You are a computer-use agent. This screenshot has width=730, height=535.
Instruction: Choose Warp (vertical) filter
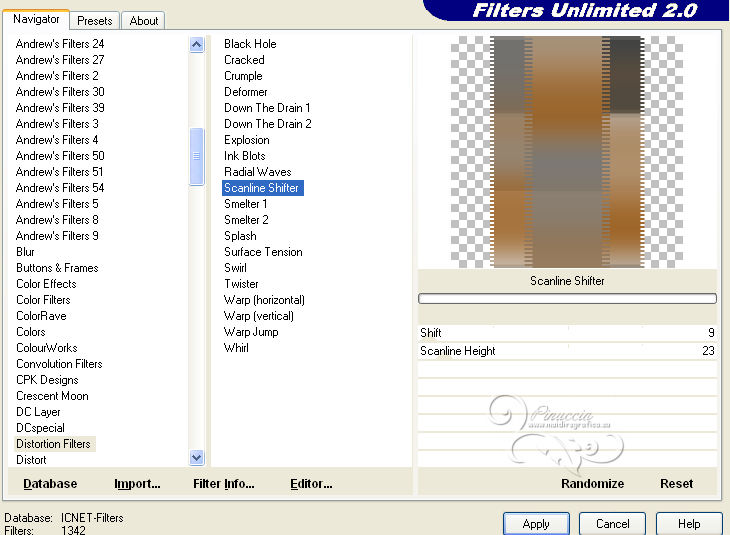(258, 316)
